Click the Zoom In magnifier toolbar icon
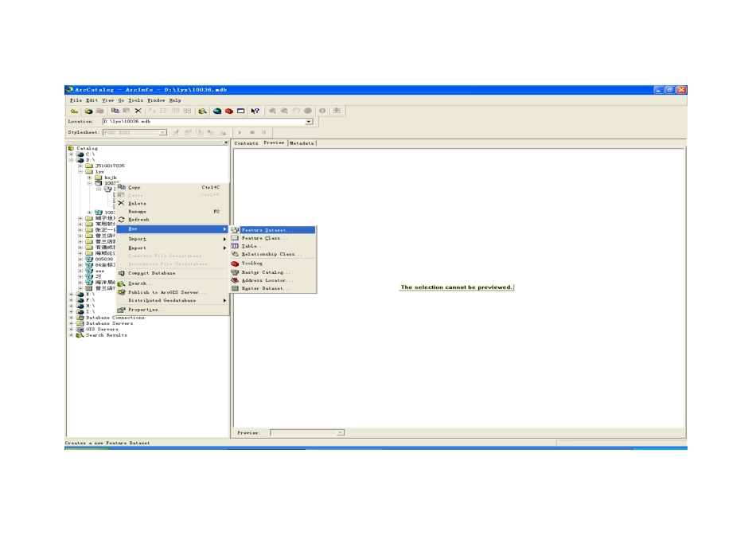This screenshot has width=756, height=535. tap(272, 111)
